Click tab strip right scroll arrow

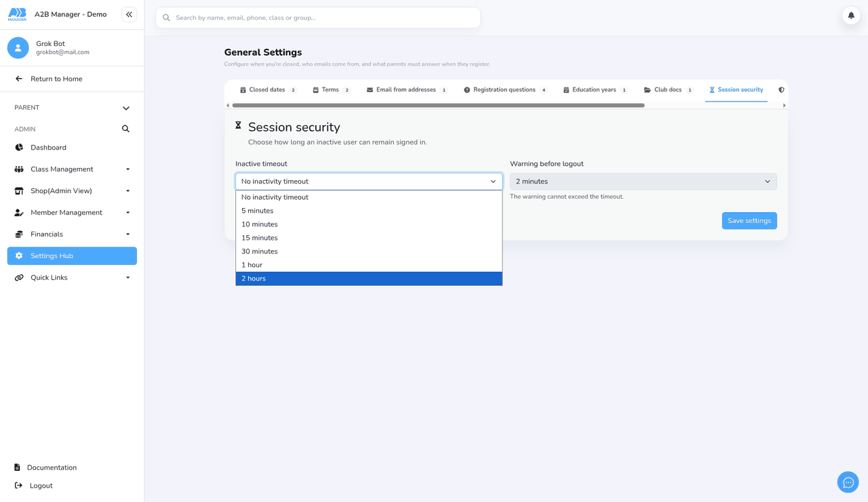click(785, 106)
